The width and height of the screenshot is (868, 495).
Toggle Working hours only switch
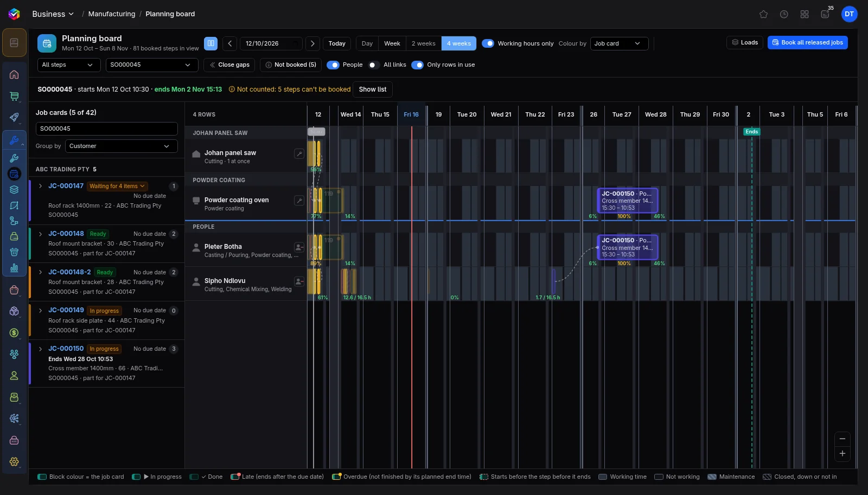(488, 43)
